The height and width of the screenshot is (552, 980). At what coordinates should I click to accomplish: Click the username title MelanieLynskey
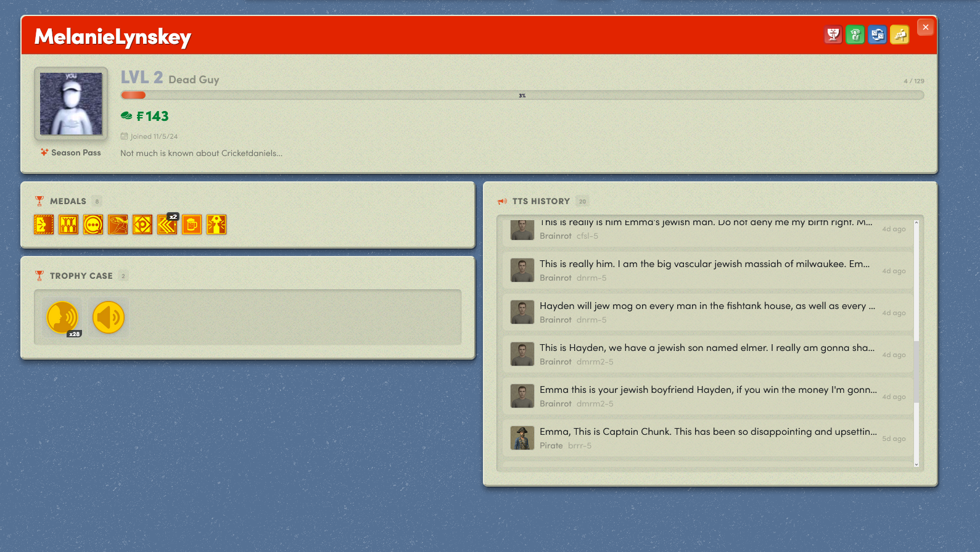point(113,37)
